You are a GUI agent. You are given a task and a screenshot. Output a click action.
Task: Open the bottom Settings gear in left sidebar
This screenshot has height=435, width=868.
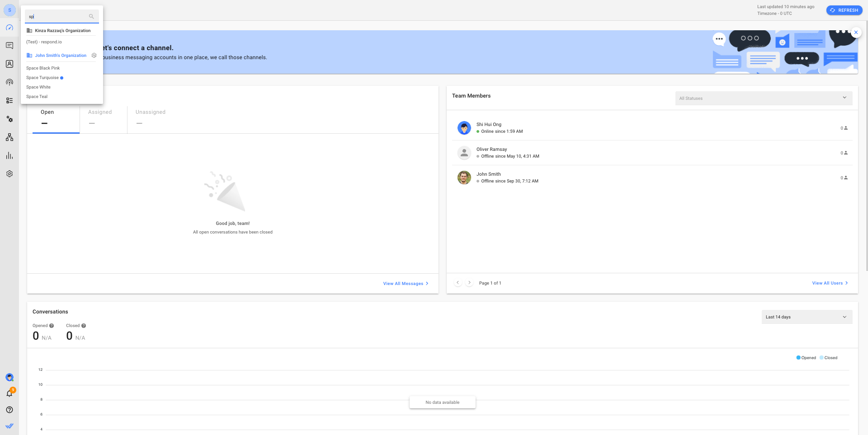click(9, 174)
